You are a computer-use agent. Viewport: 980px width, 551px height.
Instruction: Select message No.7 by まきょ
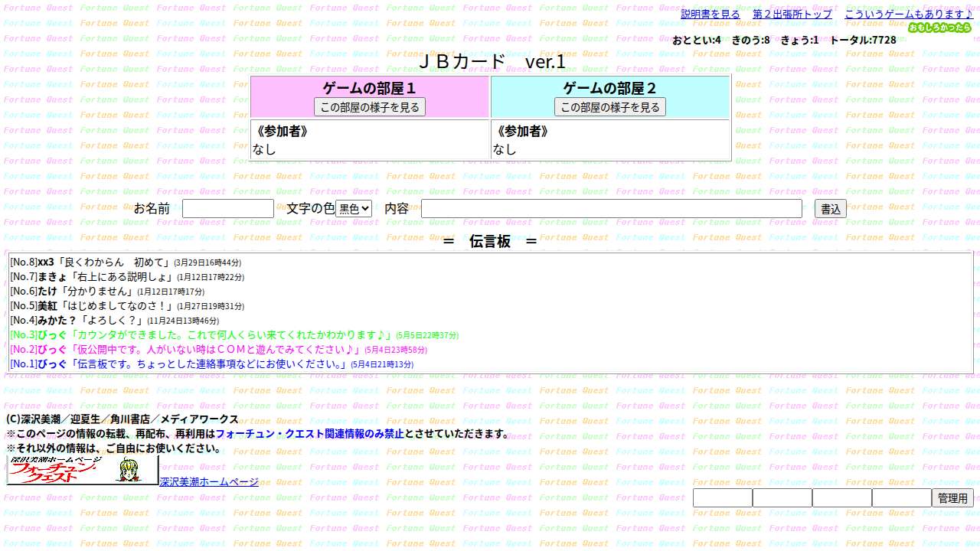(x=127, y=276)
